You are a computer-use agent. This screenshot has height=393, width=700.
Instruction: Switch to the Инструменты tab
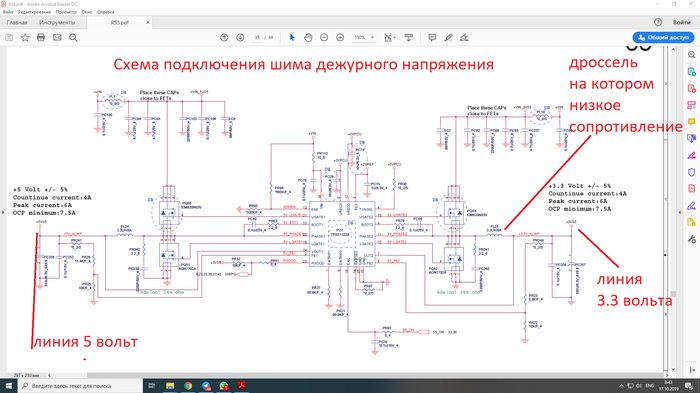(57, 22)
